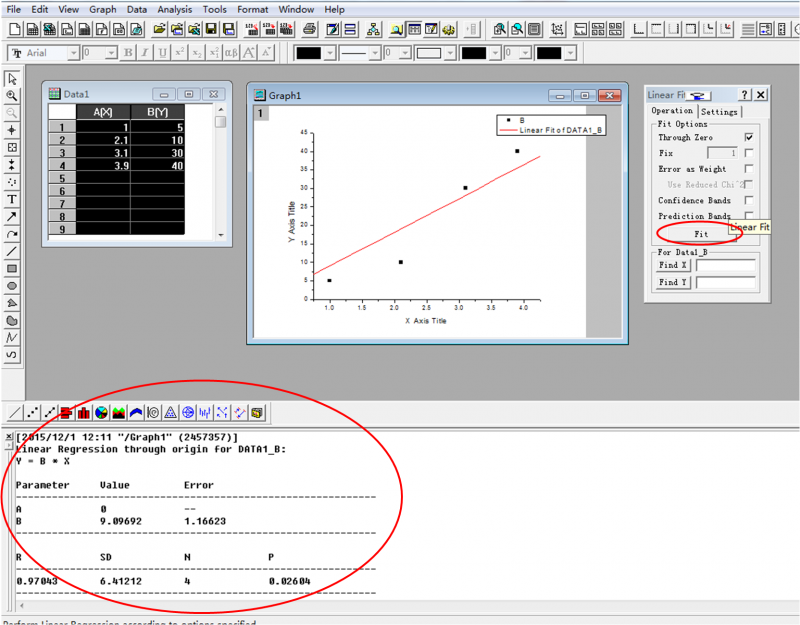Select the Rectangle drawing tool
Screen dimensions: 800x625
coord(12,268)
